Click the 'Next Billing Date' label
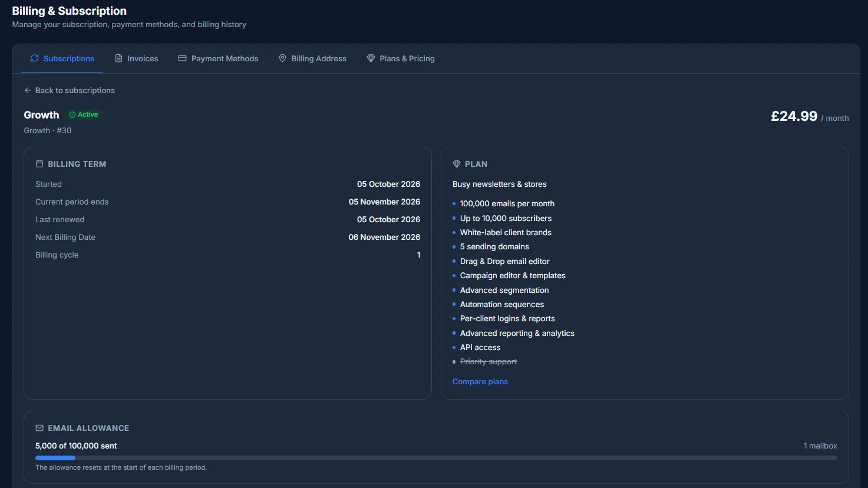Screen dimensions: 868x488 click(65, 237)
